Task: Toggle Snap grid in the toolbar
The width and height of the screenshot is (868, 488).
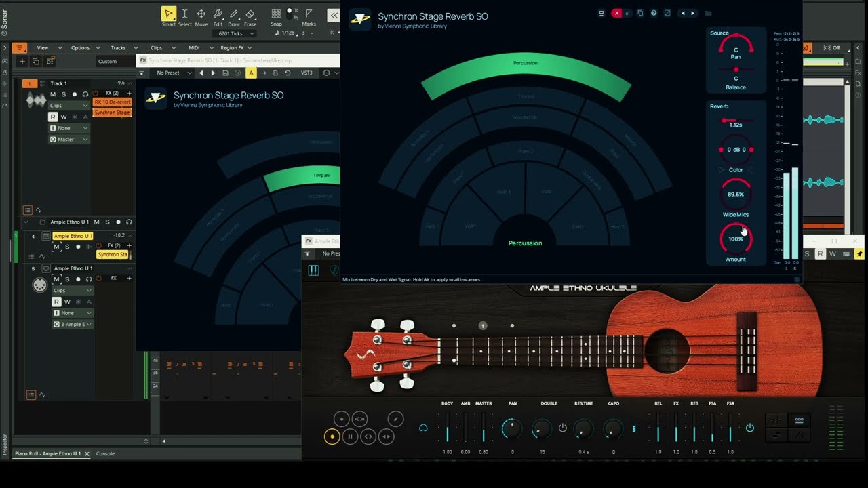Action: 276,14
